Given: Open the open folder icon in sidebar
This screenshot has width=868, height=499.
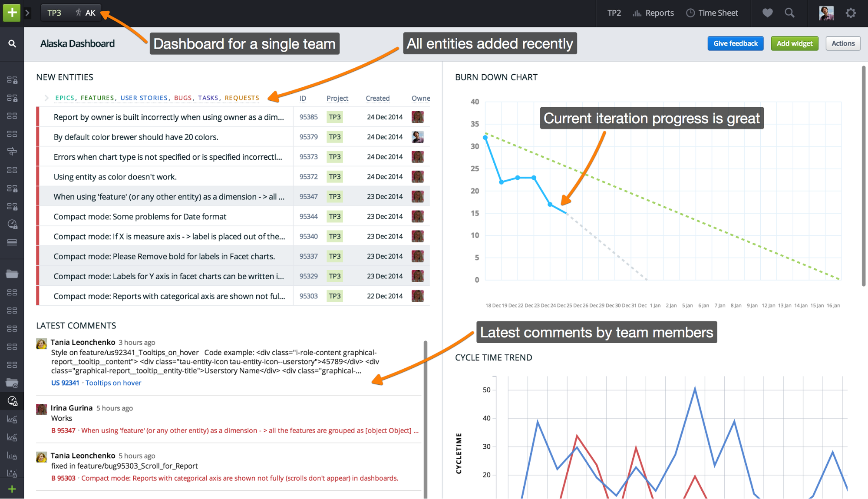Looking at the screenshot, I should coord(12,274).
